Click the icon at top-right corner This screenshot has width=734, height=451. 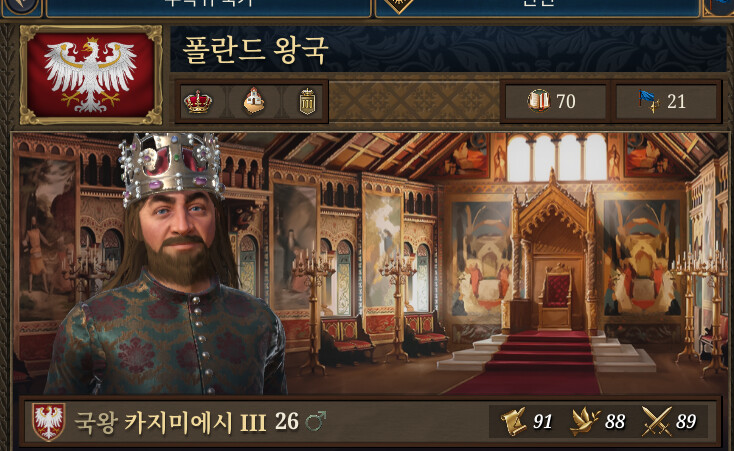(x=719, y=7)
